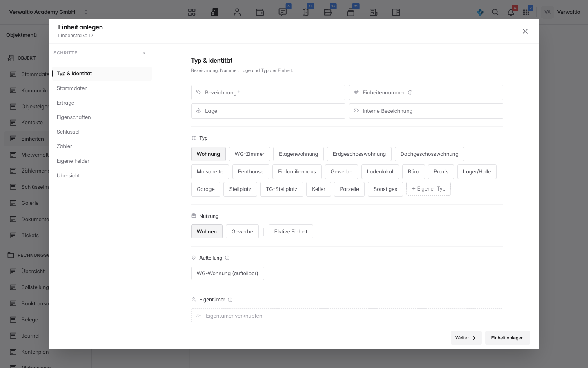Open the Eigentümer verknüpfen selector
Screen dimensions: 588x368
347,316
